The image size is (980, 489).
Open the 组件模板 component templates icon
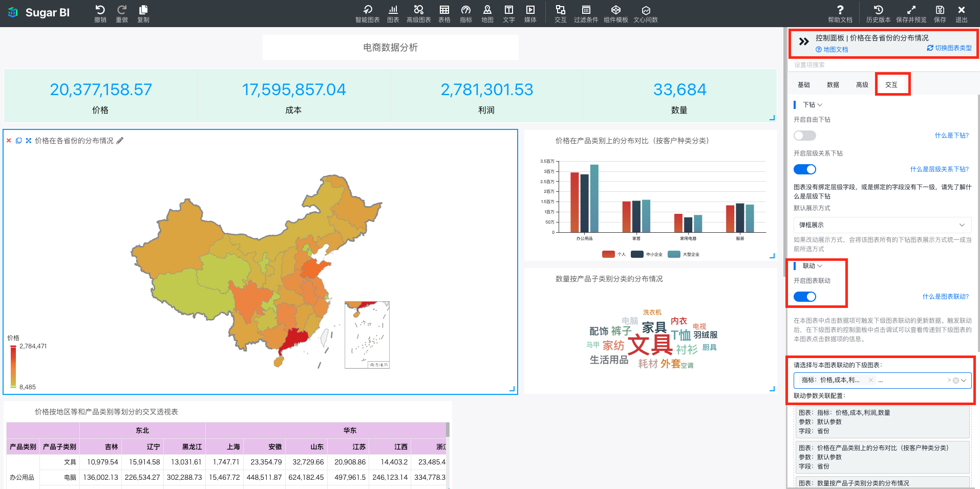tap(616, 10)
